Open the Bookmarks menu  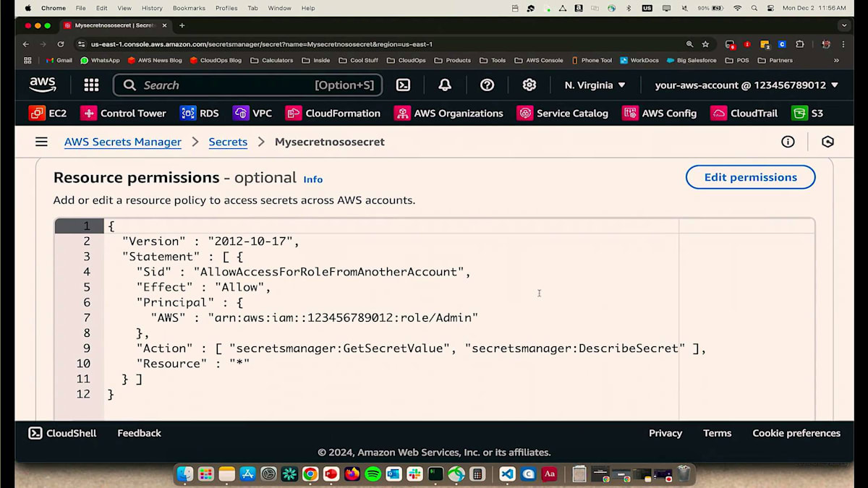click(x=189, y=8)
